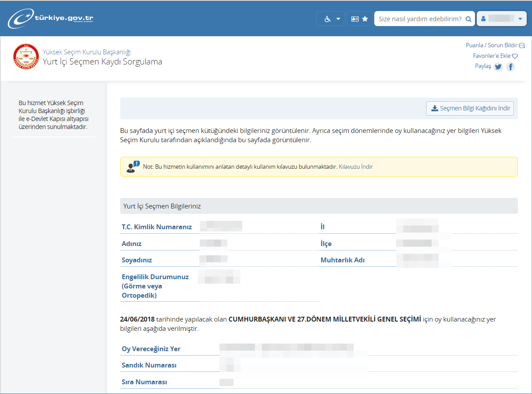Open the Kılavuzu İndir link

(356, 167)
